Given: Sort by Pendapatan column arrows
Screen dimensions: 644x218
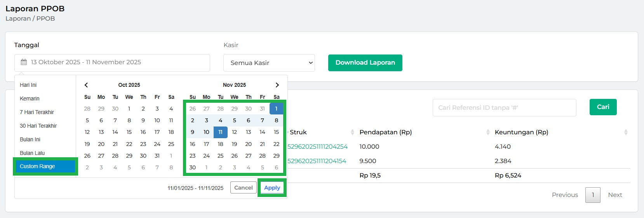Looking at the screenshot, I should pyautogui.click(x=487, y=132).
